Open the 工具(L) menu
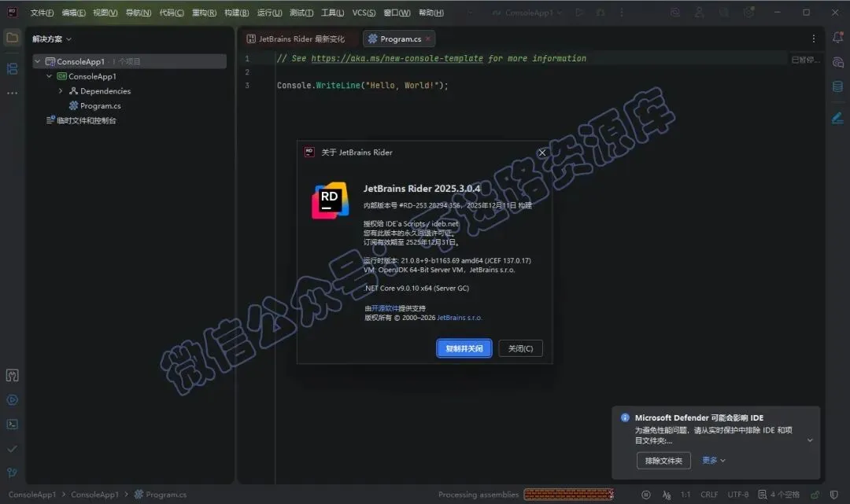 pyautogui.click(x=332, y=13)
